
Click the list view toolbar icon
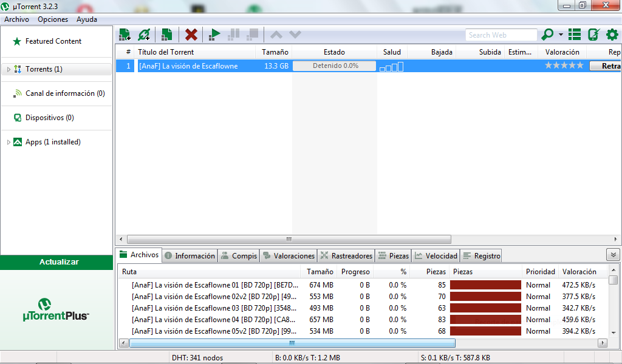[x=575, y=35]
